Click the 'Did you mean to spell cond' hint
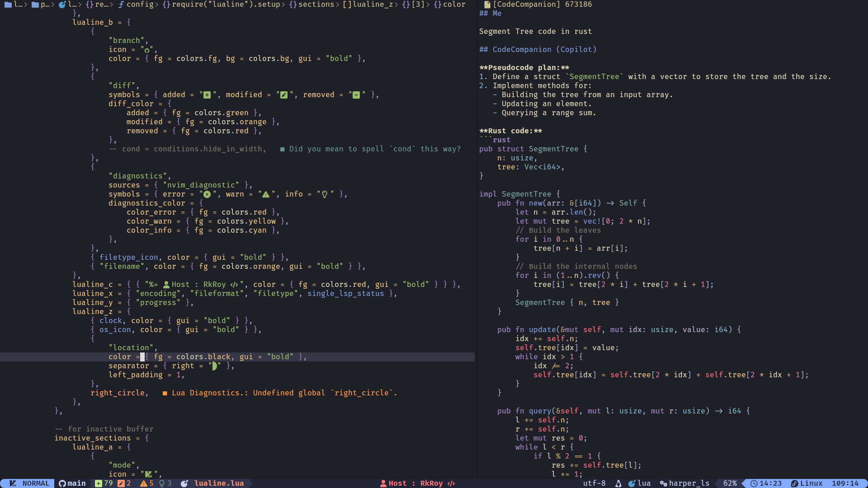 [x=370, y=149]
